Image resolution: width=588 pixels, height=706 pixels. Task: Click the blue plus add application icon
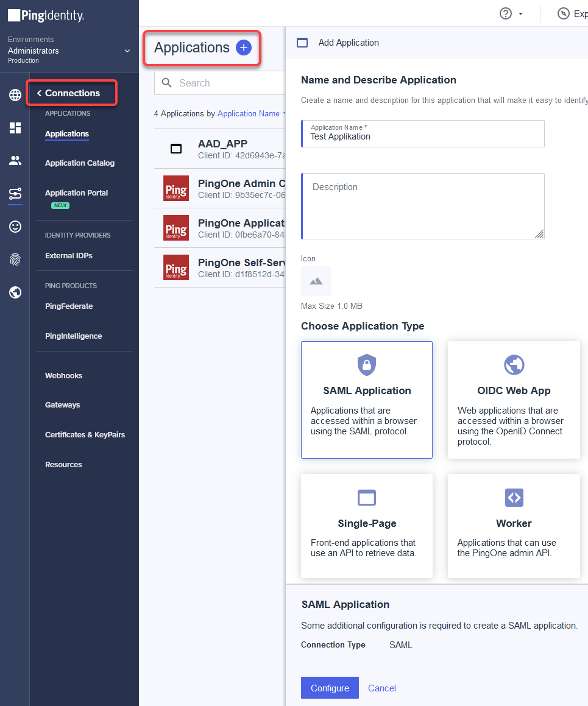click(x=244, y=48)
